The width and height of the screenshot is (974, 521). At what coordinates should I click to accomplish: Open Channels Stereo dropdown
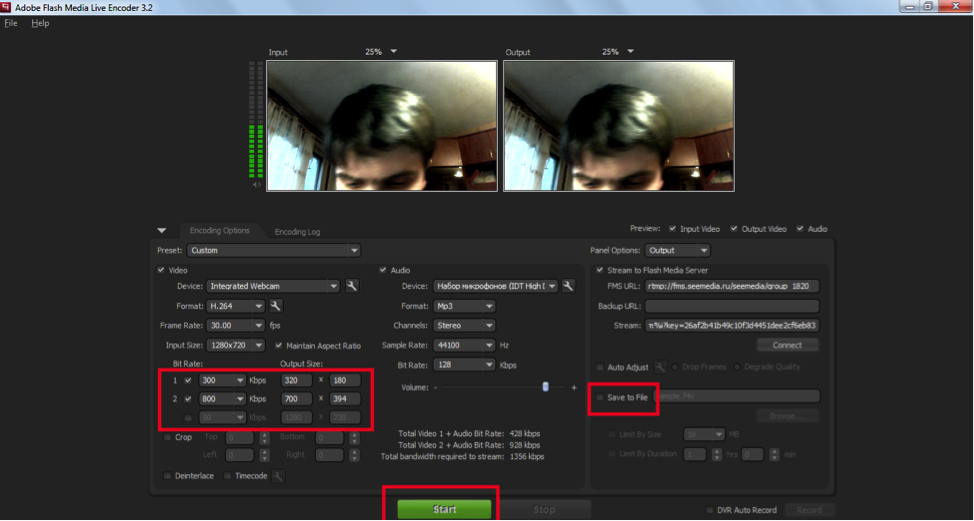pos(464,325)
